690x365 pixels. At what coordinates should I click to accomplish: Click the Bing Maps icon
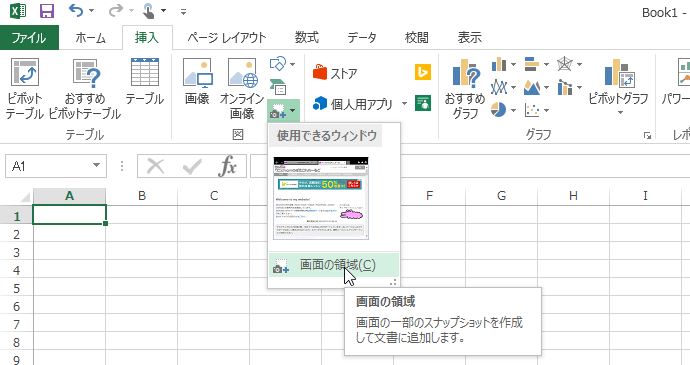pos(423,72)
